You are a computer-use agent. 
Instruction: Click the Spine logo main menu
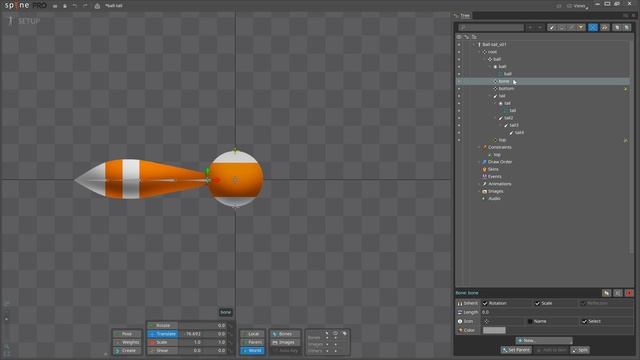[x=25, y=6]
